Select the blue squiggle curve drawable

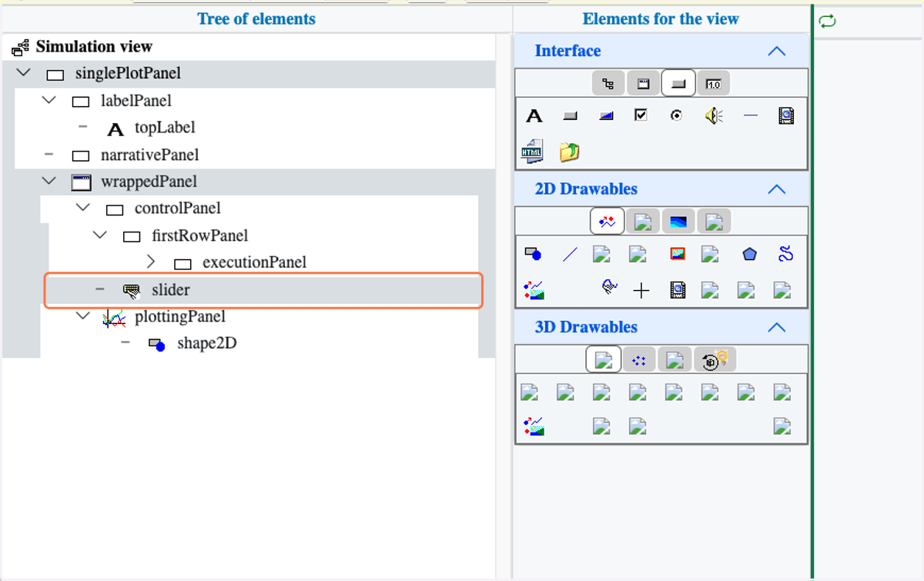tap(785, 254)
